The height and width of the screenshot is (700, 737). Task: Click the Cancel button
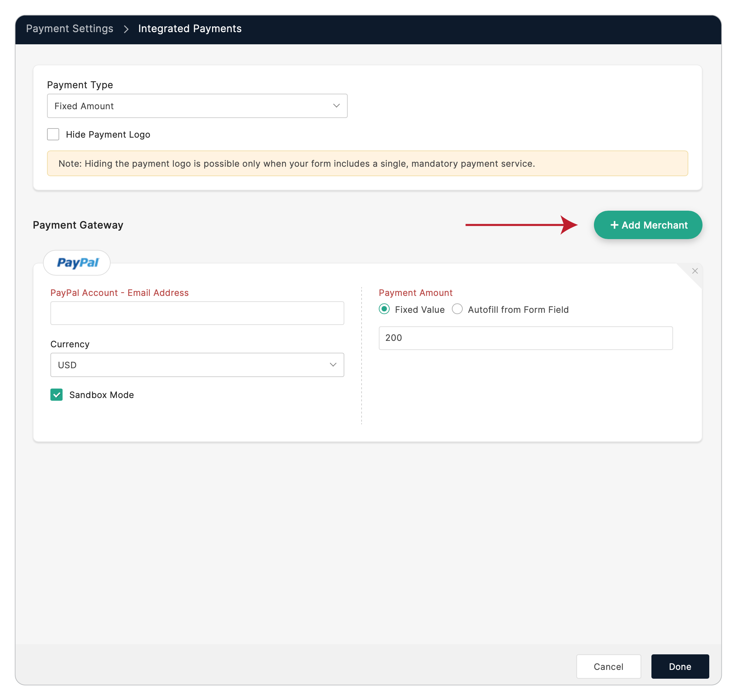tap(608, 667)
